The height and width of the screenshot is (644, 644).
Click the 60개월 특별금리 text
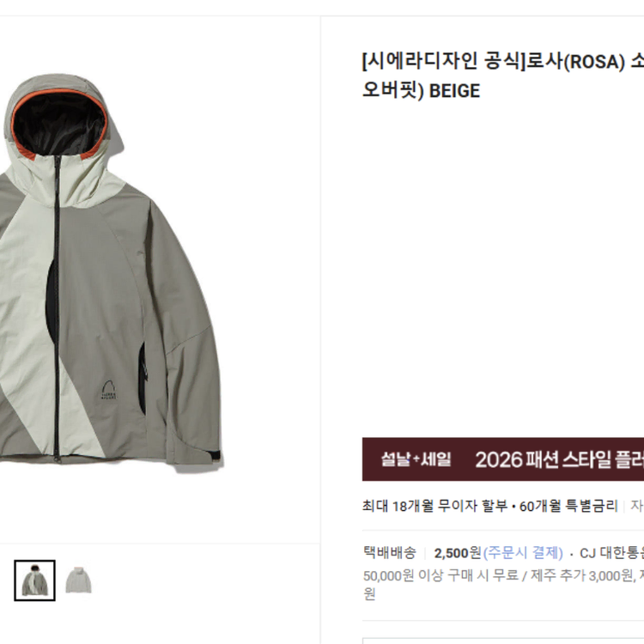tap(568, 506)
